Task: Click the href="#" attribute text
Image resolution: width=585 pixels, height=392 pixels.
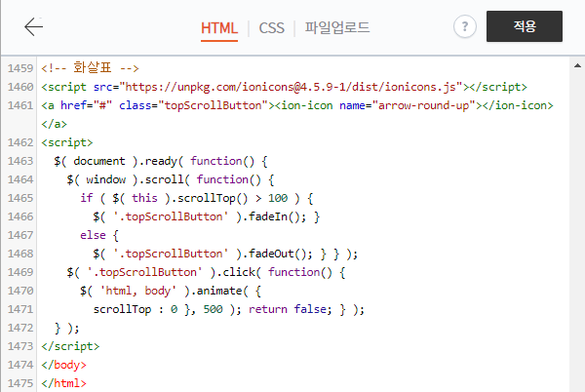Action: (86, 105)
